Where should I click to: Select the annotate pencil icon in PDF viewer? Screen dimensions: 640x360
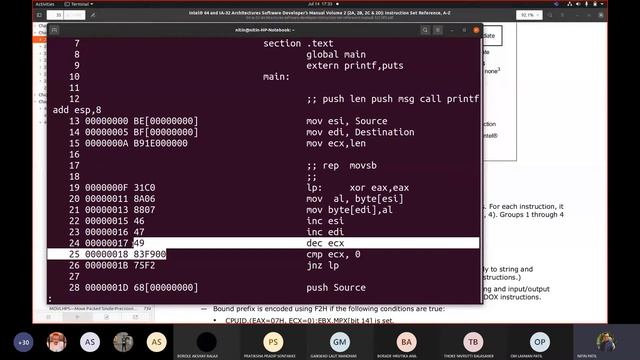click(x=93, y=15)
